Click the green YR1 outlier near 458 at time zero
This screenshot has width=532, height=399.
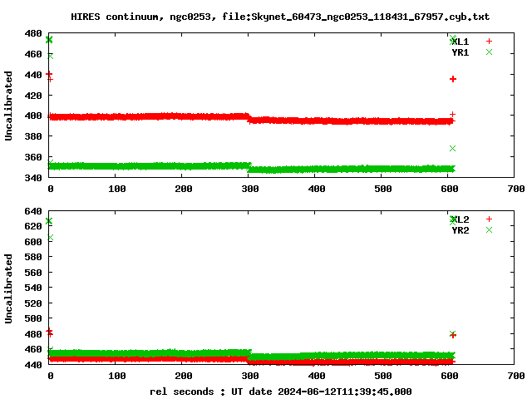point(51,56)
